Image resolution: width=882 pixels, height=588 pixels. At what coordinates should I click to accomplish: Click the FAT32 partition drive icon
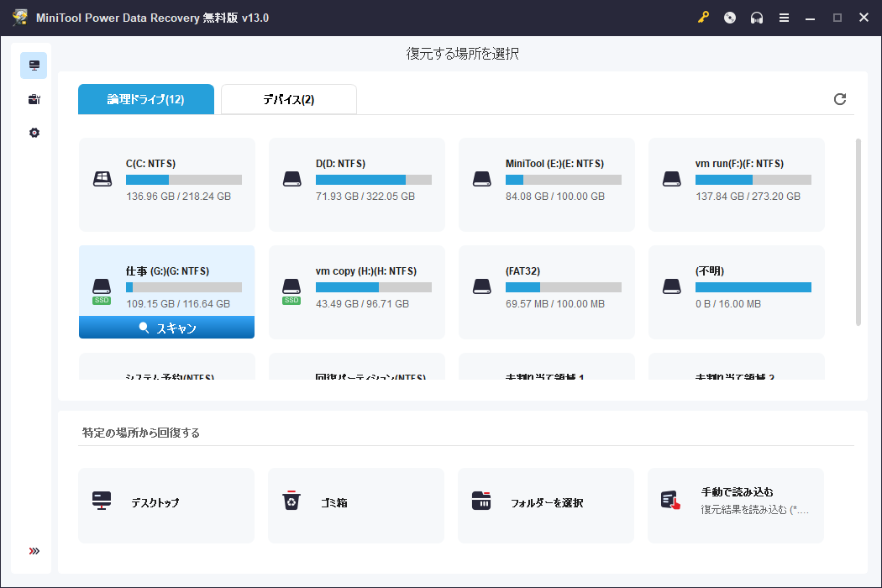[x=481, y=286]
